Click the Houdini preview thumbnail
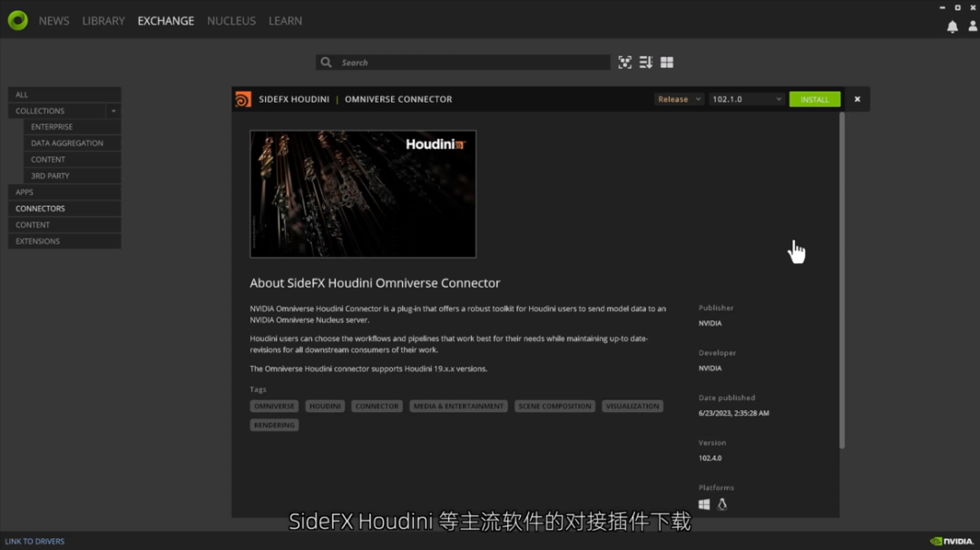 point(362,193)
